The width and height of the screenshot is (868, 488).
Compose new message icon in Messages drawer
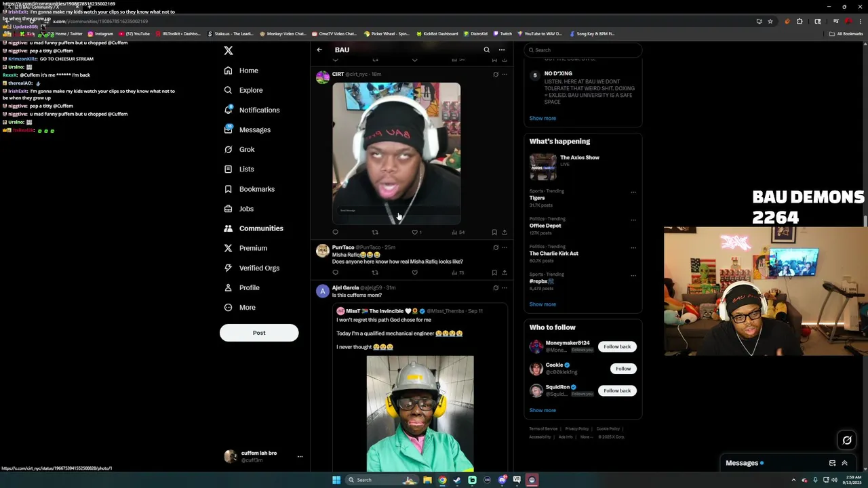pos(832,464)
